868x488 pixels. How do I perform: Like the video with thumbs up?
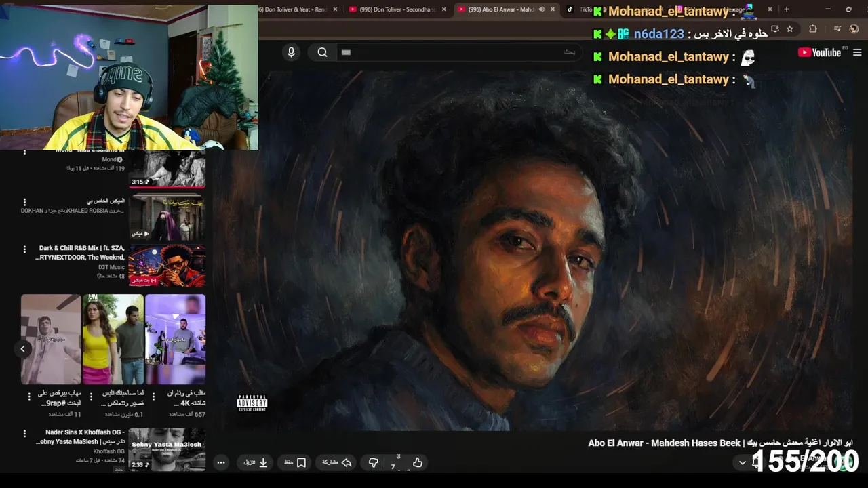click(x=418, y=463)
